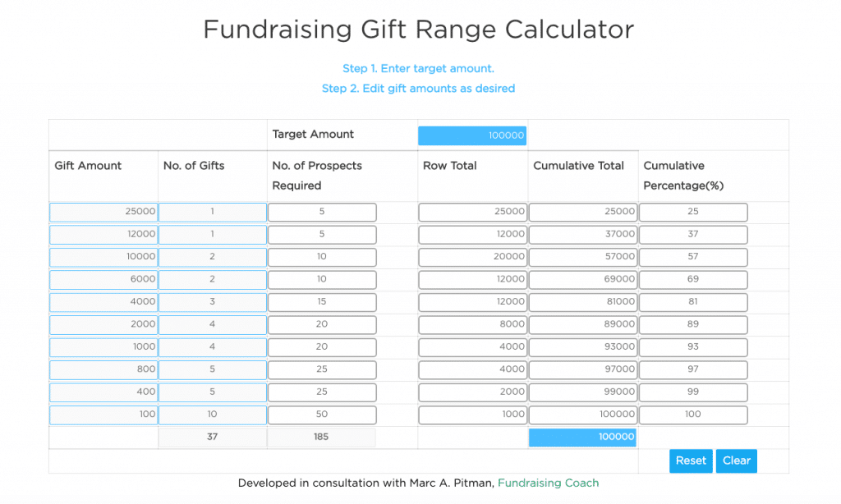Select the Gift Amount field containing 12000
The width and height of the screenshot is (841, 504).
pyautogui.click(x=103, y=234)
